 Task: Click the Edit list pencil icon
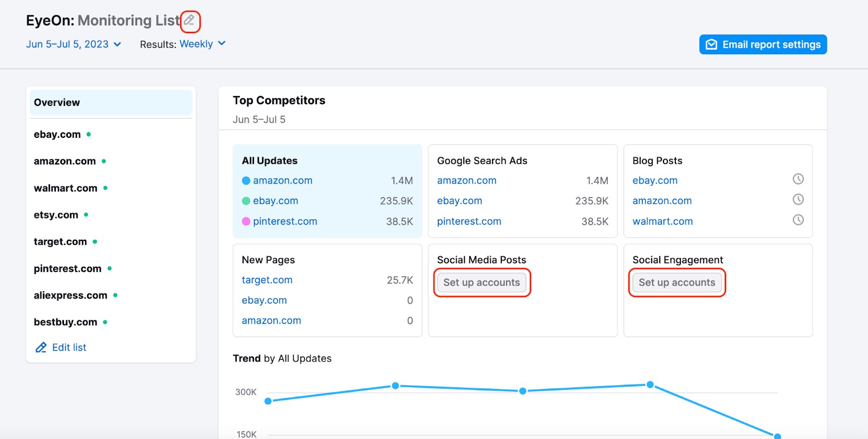(x=41, y=348)
